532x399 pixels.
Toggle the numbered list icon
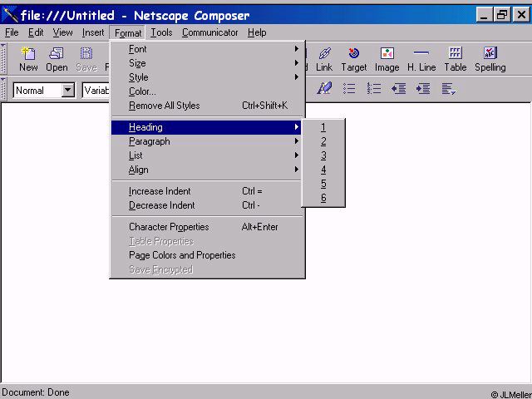coord(373,89)
